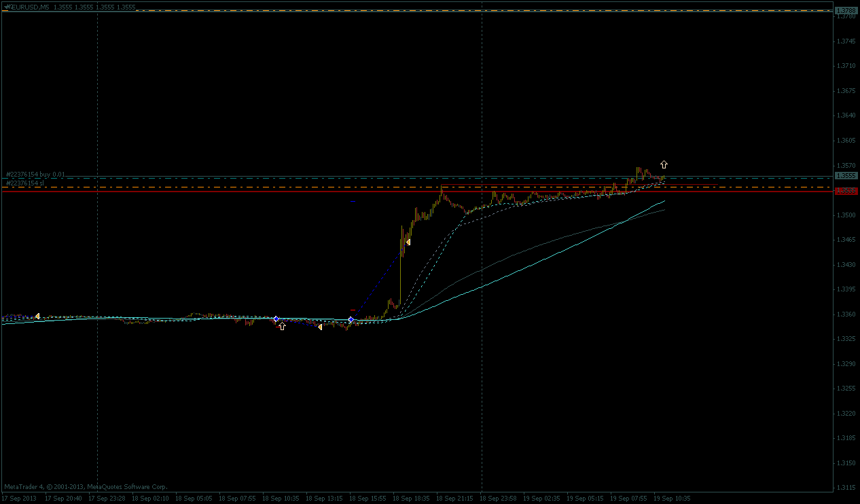Click the small blue dash above the rally start
This screenshot has height=504, width=860.
click(353, 202)
